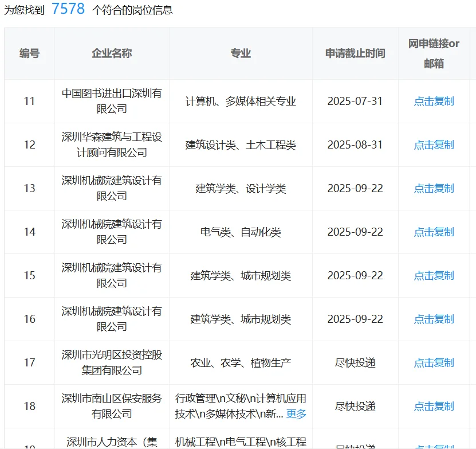Select the 7578 results count number

68,9
